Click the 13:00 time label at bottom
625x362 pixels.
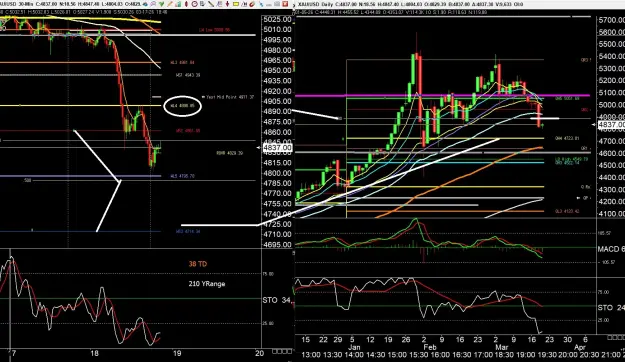tap(311, 355)
